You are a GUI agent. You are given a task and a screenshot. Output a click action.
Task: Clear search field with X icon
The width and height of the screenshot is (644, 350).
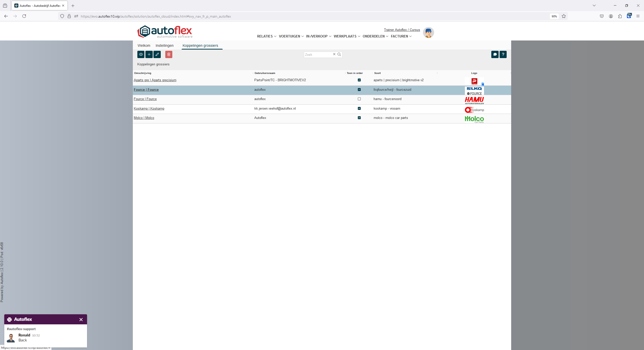pyautogui.click(x=334, y=54)
